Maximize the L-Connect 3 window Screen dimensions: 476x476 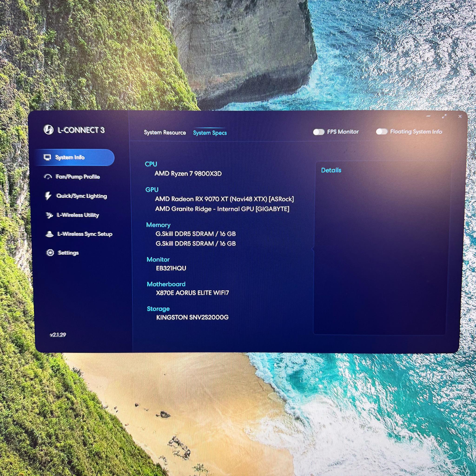click(x=444, y=116)
